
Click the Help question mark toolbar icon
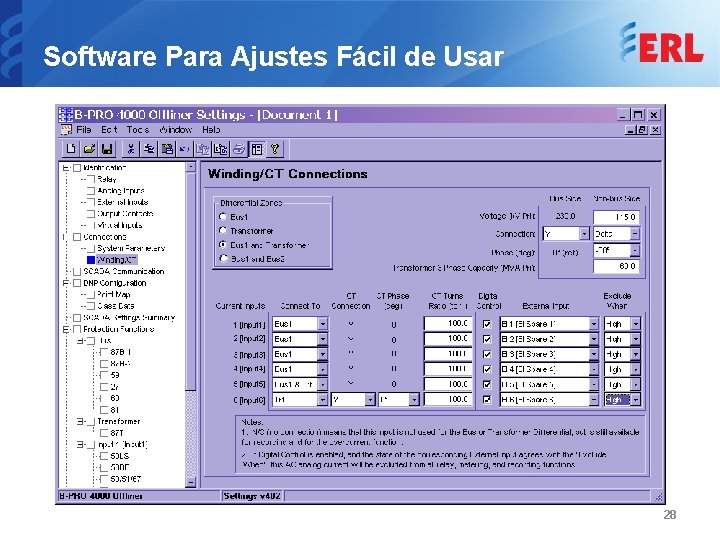[275, 149]
